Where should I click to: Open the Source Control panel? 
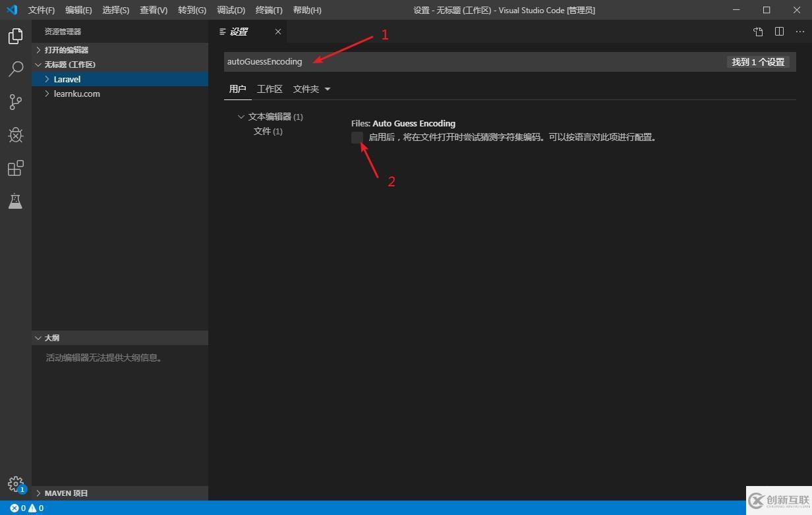[x=15, y=102]
